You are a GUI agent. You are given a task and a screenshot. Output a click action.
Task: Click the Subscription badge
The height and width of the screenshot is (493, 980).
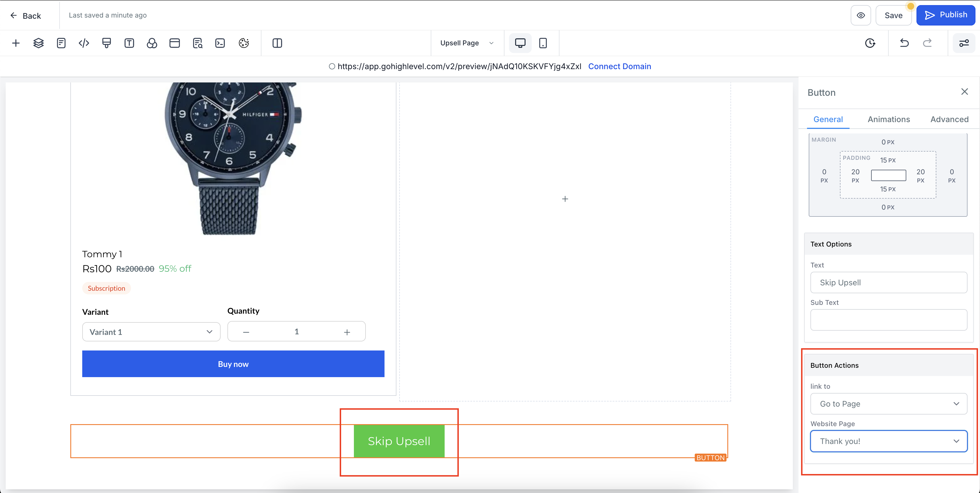tap(106, 288)
